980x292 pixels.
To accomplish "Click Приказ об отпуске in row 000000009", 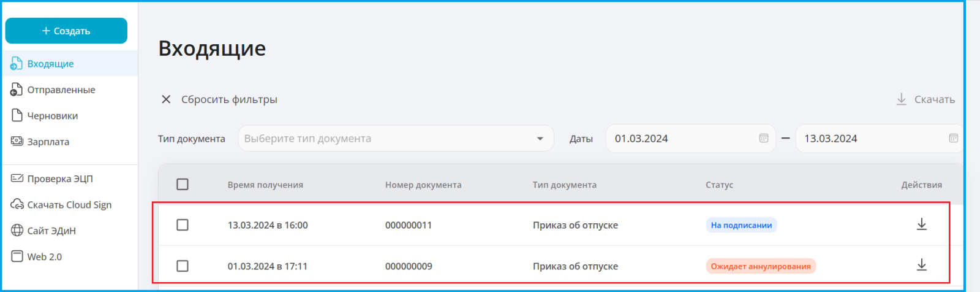I will coord(575,266).
